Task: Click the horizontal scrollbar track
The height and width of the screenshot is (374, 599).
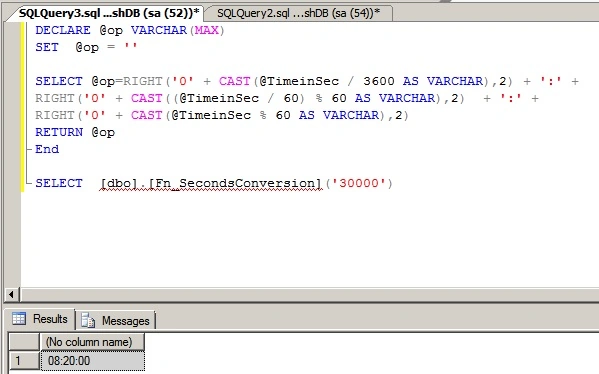Action: point(310,295)
